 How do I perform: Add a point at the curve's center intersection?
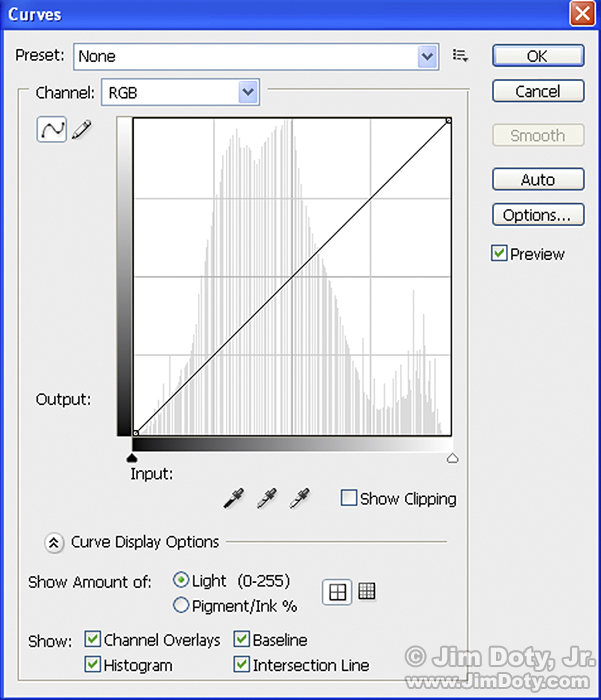292,277
